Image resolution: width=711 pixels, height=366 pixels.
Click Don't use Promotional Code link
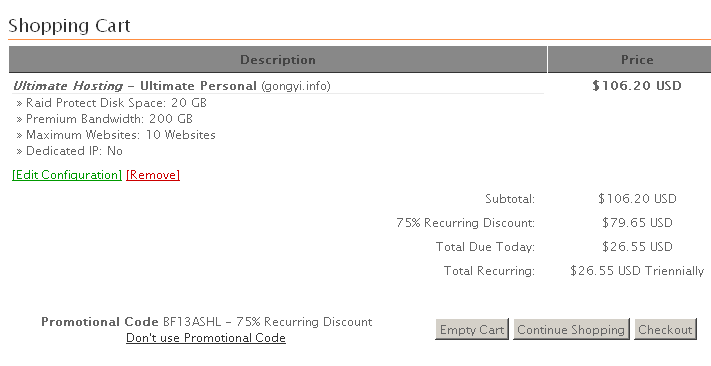[206, 338]
